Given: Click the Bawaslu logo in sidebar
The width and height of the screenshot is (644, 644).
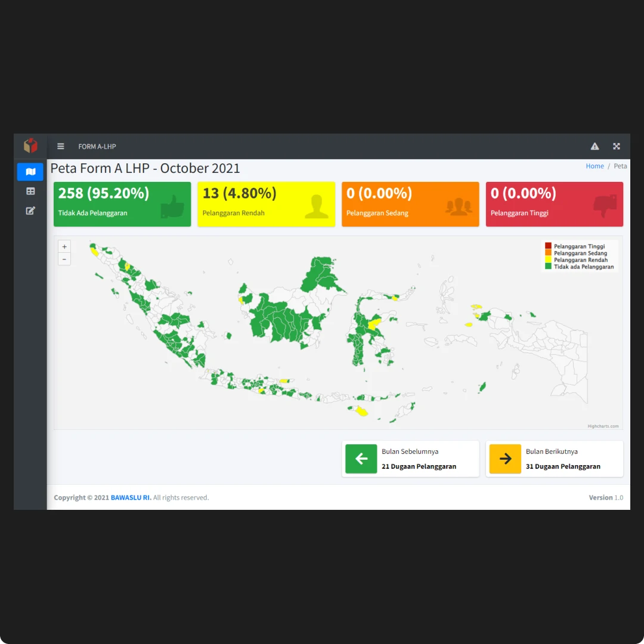Looking at the screenshot, I should pos(30,145).
